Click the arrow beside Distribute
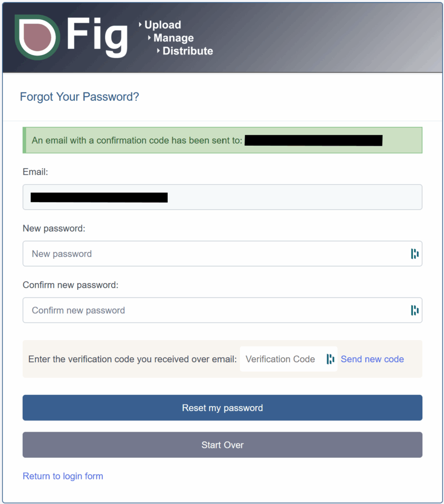Image resolution: width=444 pixels, height=504 pixels. click(158, 51)
